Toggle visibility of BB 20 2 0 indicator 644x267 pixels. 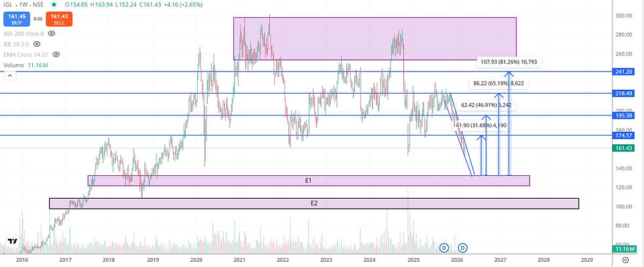pyautogui.click(x=37, y=44)
